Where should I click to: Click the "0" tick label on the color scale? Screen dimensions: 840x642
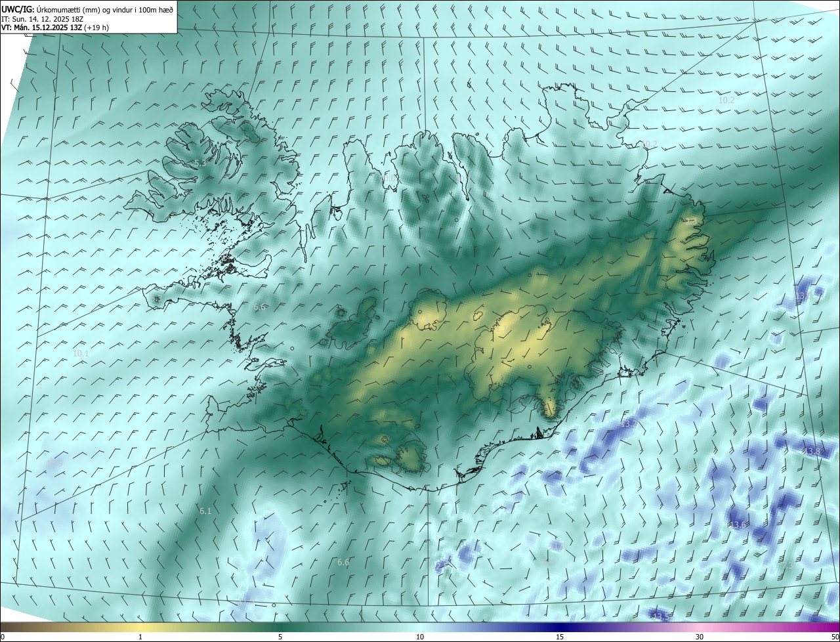point(3,637)
